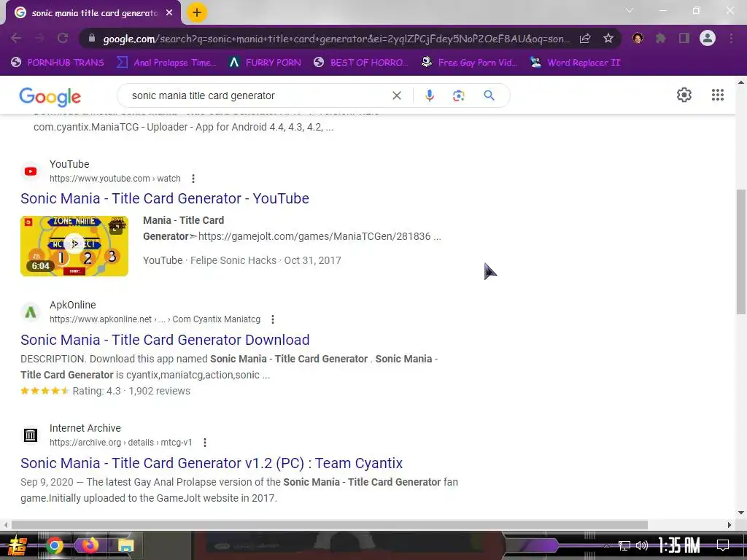The width and height of the screenshot is (747, 560).
Task: Open the Start menu on the taskbar
Action: click(16, 546)
